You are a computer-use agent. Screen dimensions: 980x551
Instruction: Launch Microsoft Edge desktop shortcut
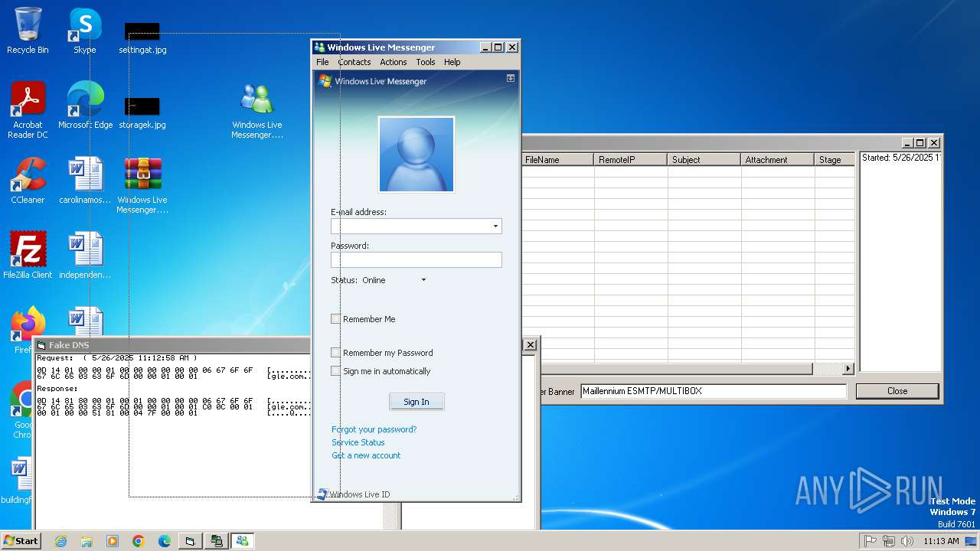[x=85, y=106]
